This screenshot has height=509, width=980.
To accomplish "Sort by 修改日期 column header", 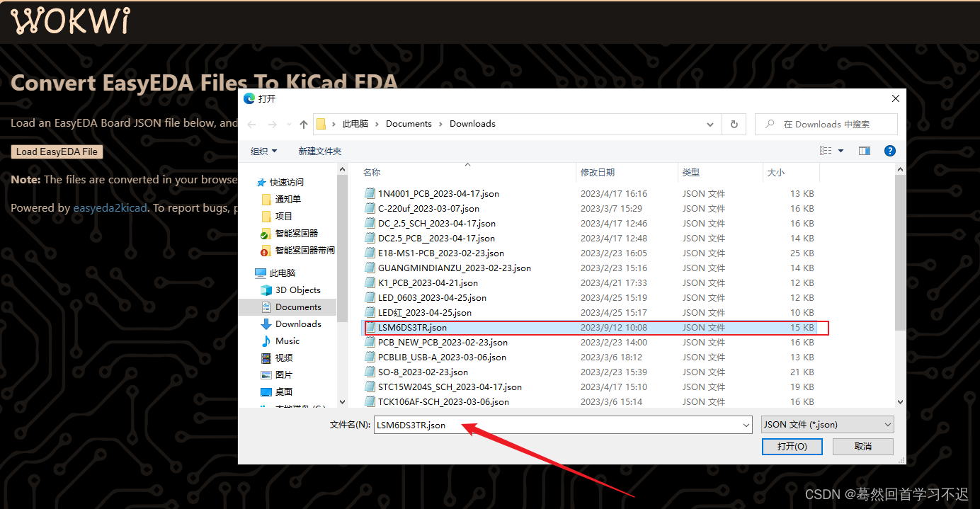I will [598, 173].
